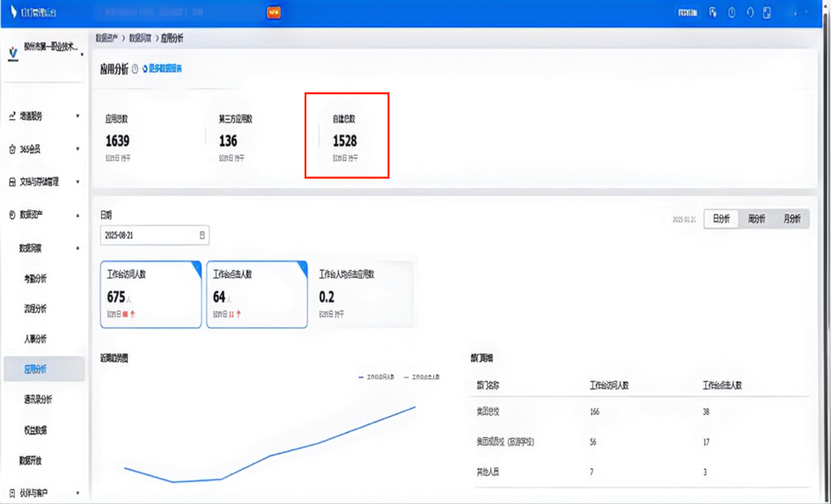
Task: Open the organization switcher dropdown arrow
Action: click(x=82, y=55)
